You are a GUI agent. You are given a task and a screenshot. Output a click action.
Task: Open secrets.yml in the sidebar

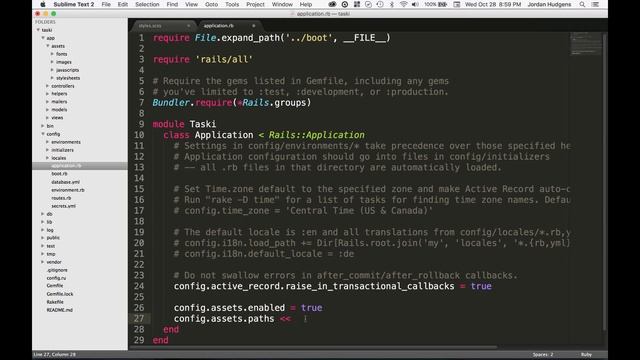click(64, 206)
